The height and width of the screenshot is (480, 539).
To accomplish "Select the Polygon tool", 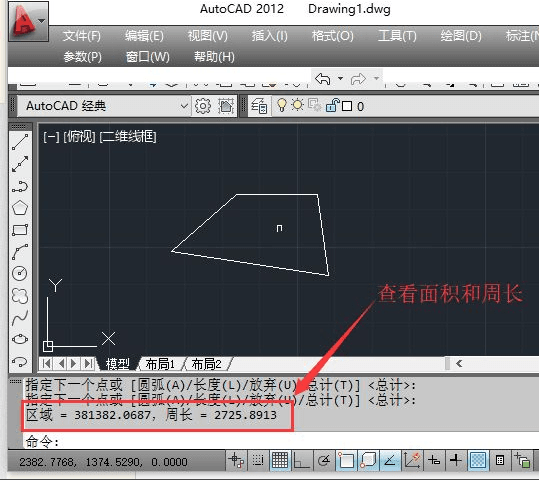I will [20, 208].
